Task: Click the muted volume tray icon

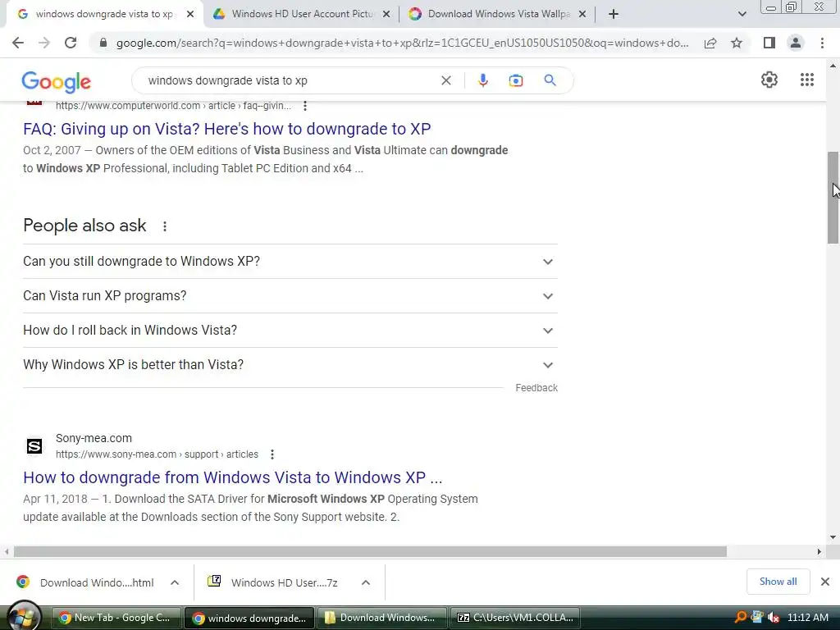Action: (x=773, y=617)
